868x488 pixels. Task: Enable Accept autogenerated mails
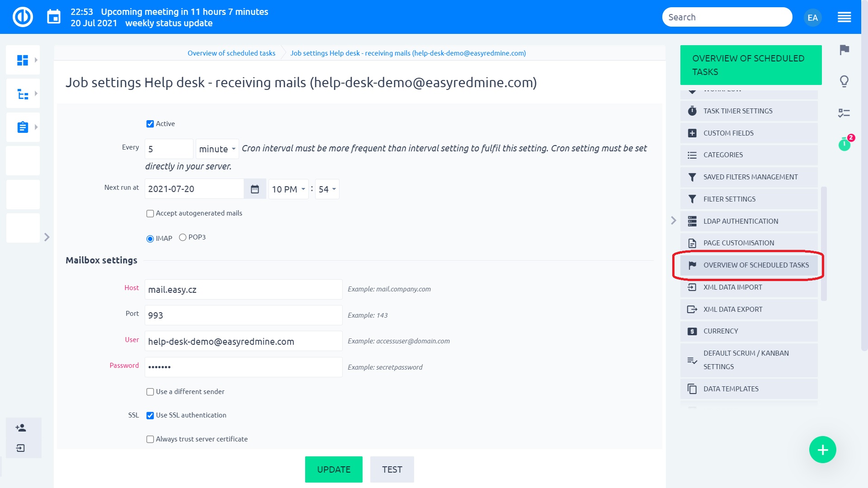click(x=150, y=214)
